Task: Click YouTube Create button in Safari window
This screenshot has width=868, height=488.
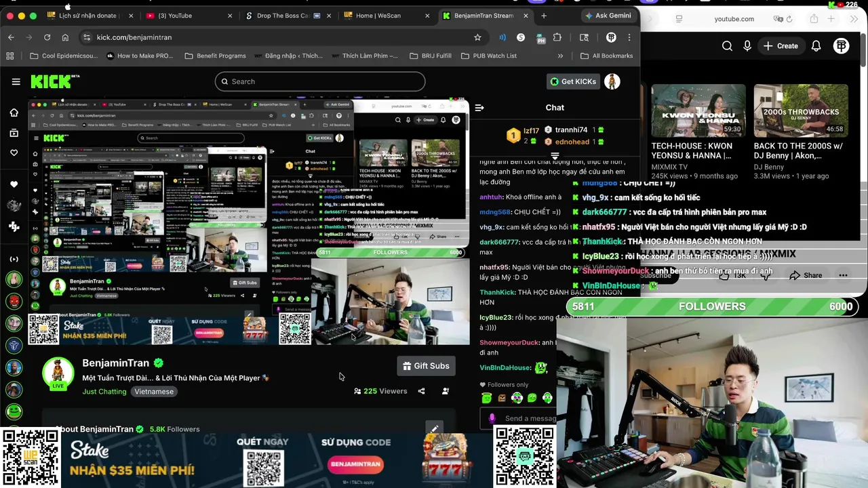Action: click(x=781, y=45)
